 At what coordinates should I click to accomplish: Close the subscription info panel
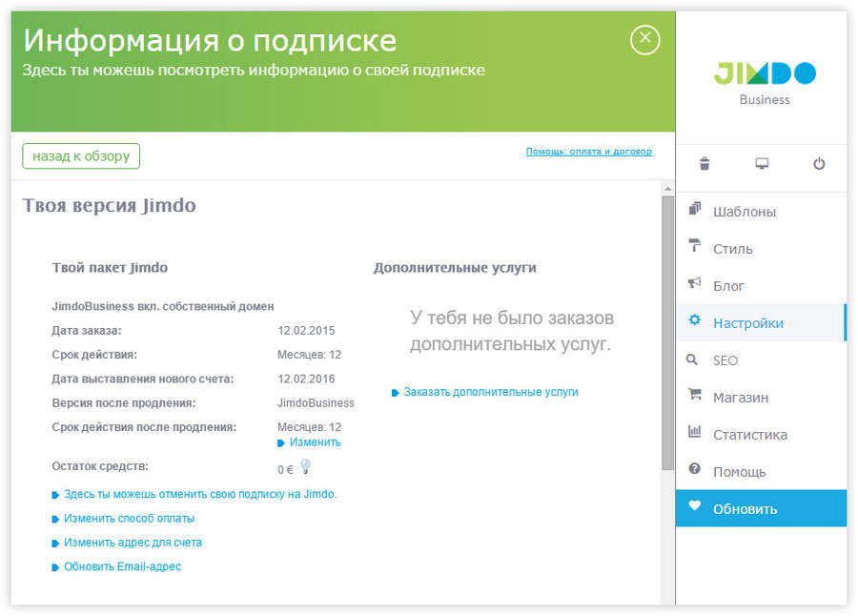(x=645, y=39)
